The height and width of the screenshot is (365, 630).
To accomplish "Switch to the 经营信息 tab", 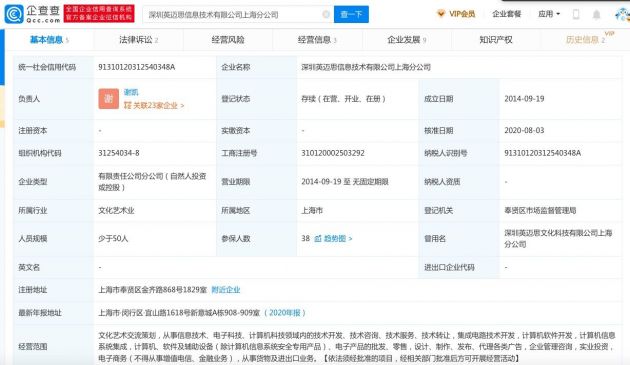I will click(317, 39).
